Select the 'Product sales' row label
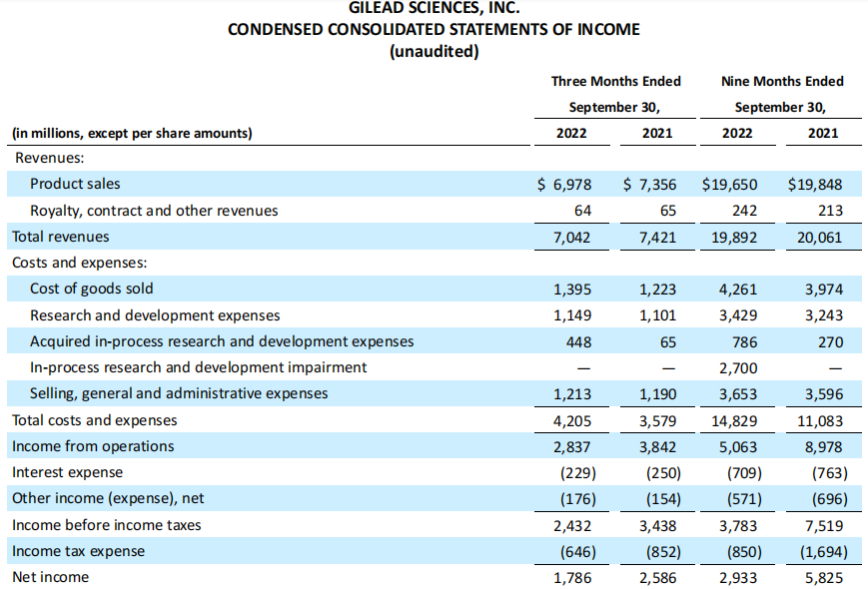Image resolution: width=868 pixels, height=589 pixels. (75, 184)
